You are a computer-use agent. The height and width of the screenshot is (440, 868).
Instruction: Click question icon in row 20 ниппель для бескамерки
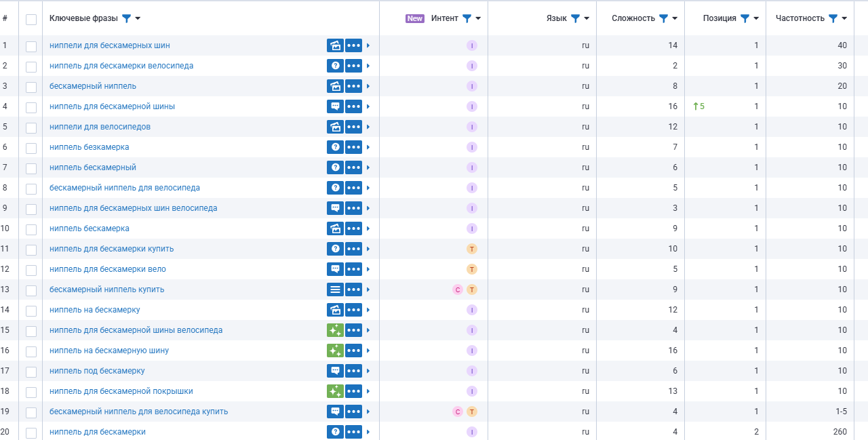[x=335, y=432]
